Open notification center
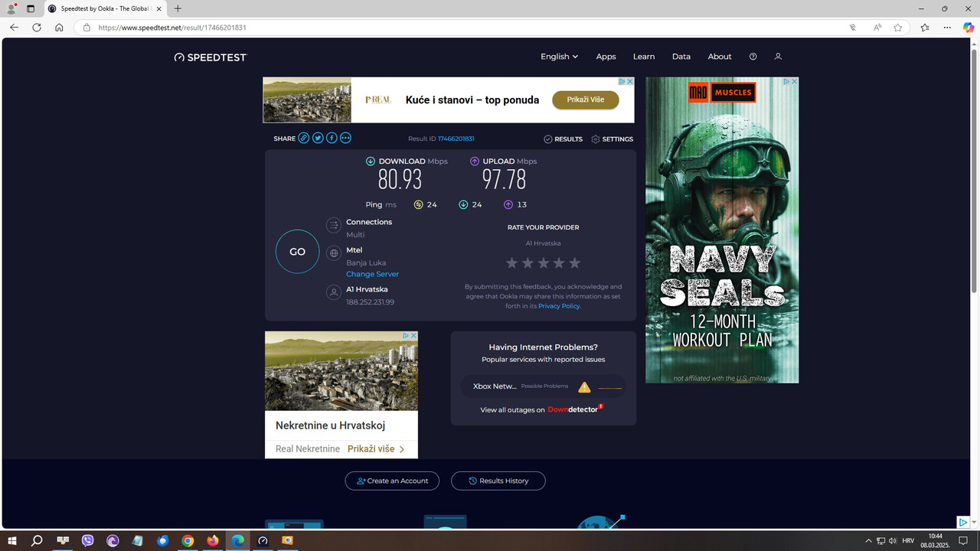Screen dimensions: 980x551 click(x=963, y=541)
